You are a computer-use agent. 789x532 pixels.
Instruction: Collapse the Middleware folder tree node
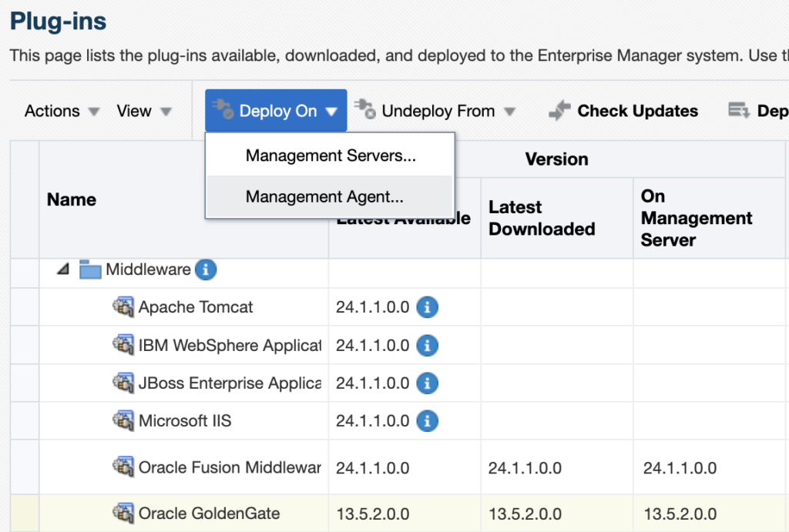pos(63,269)
